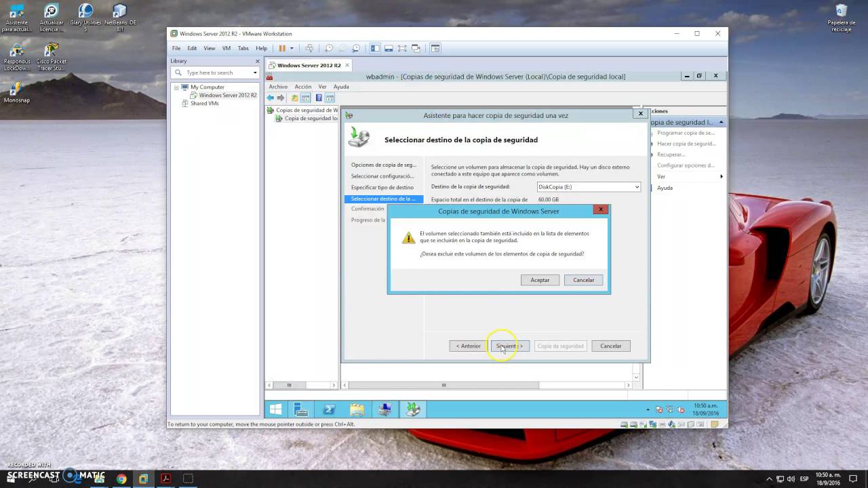The width and height of the screenshot is (868, 488).
Task: Open Cisco Packet Tracer desktop shortcut
Action: (x=52, y=58)
